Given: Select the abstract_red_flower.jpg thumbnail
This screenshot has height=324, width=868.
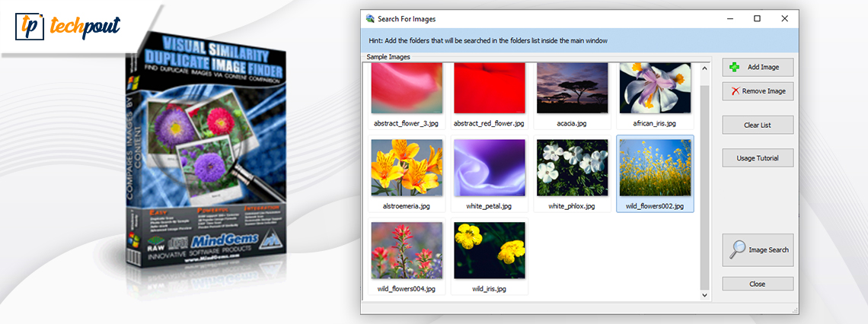Looking at the screenshot, I should click(489, 87).
